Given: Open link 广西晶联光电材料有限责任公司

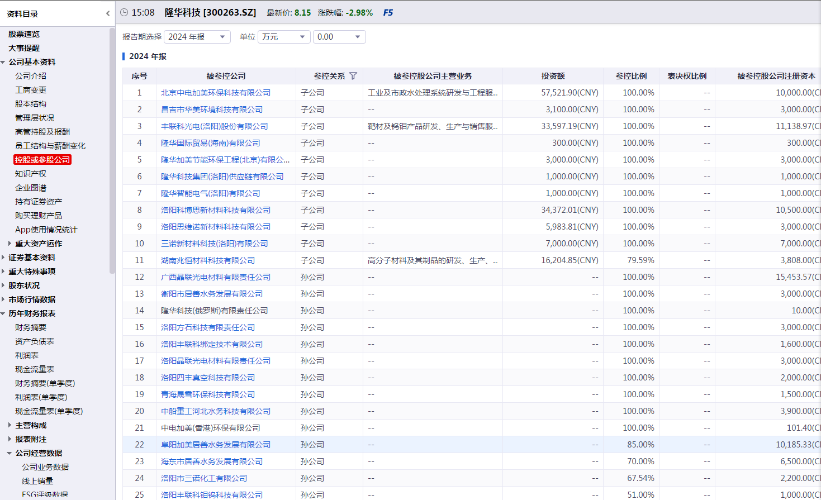Looking at the screenshot, I should point(216,277).
